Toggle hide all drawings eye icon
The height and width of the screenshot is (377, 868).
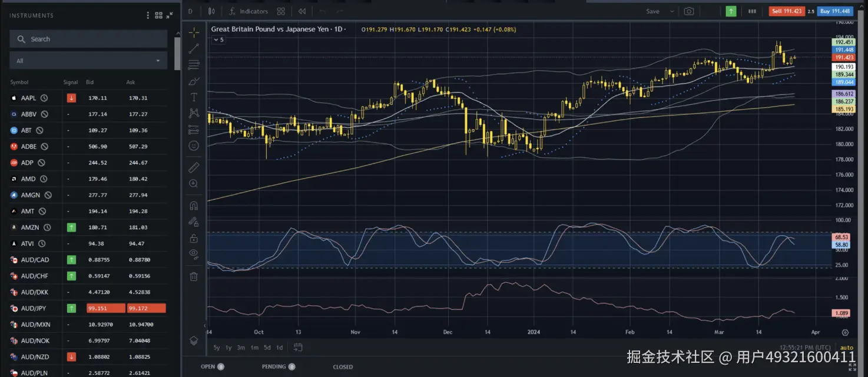(x=194, y=254)
